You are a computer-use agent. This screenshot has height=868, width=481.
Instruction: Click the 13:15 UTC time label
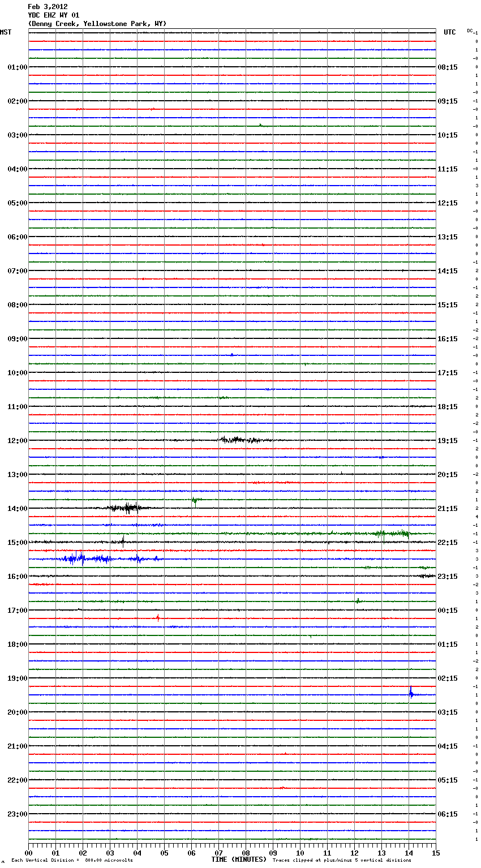tap(448, 237)
